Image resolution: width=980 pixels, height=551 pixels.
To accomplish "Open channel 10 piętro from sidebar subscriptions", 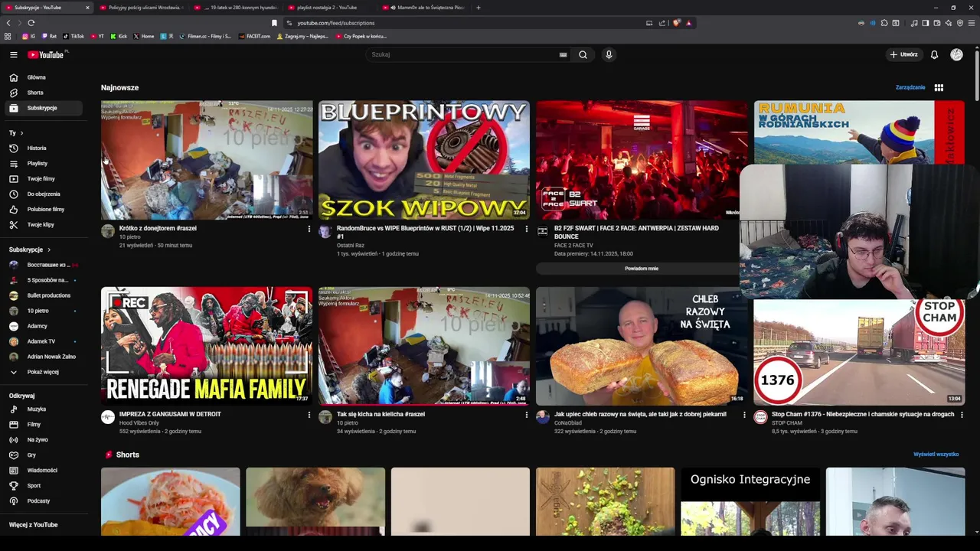I will point(42,311).
